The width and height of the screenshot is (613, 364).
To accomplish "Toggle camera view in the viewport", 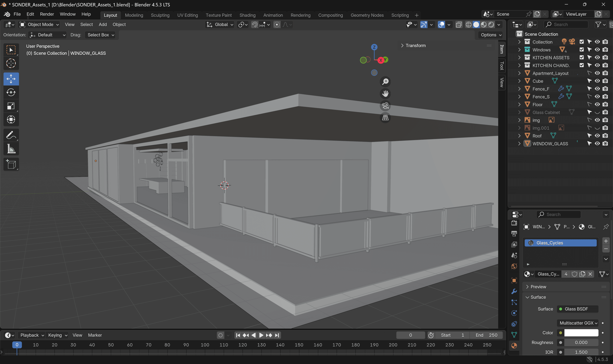I will pyautogui.click(x=385, y=106).
